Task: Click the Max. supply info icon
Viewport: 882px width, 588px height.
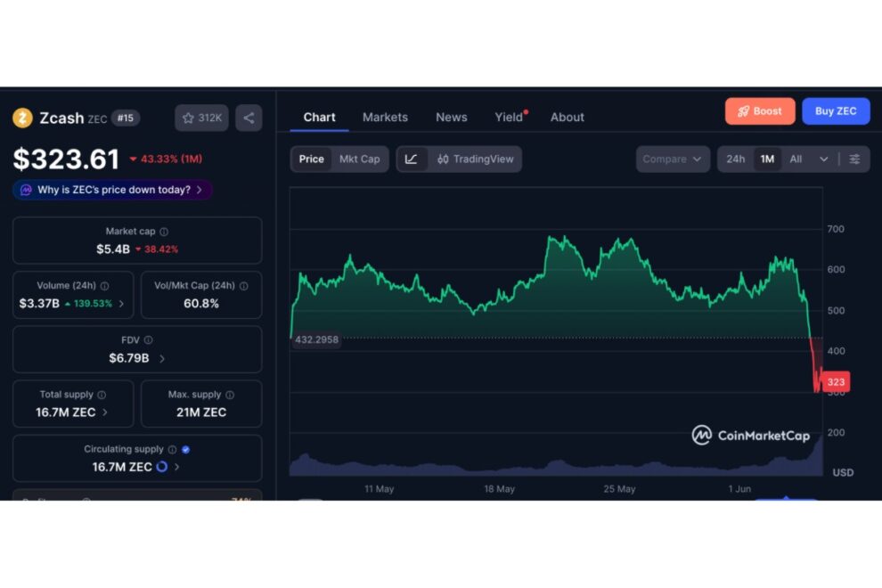Action: [x=230, y=395]
